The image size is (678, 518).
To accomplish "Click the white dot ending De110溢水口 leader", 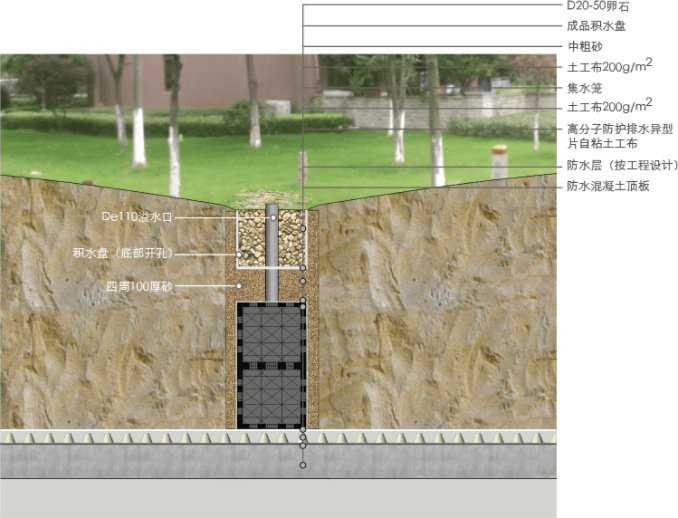I will click(x=272, y=217).
